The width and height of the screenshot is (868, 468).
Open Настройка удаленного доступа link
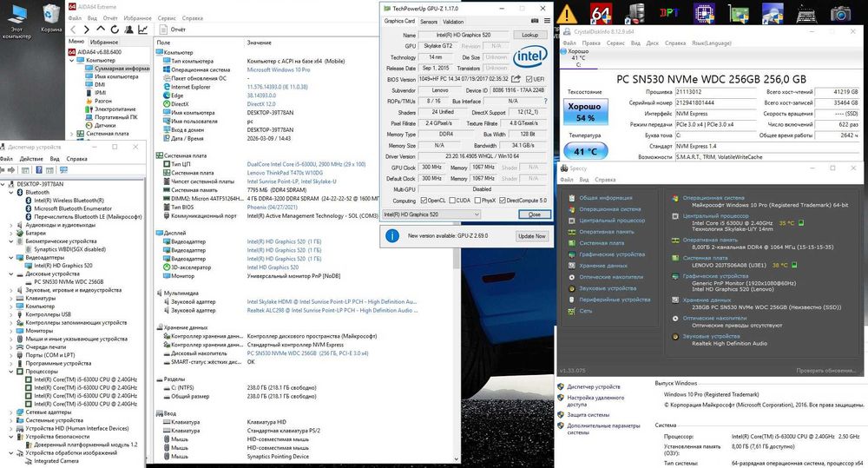pos(595,401)
